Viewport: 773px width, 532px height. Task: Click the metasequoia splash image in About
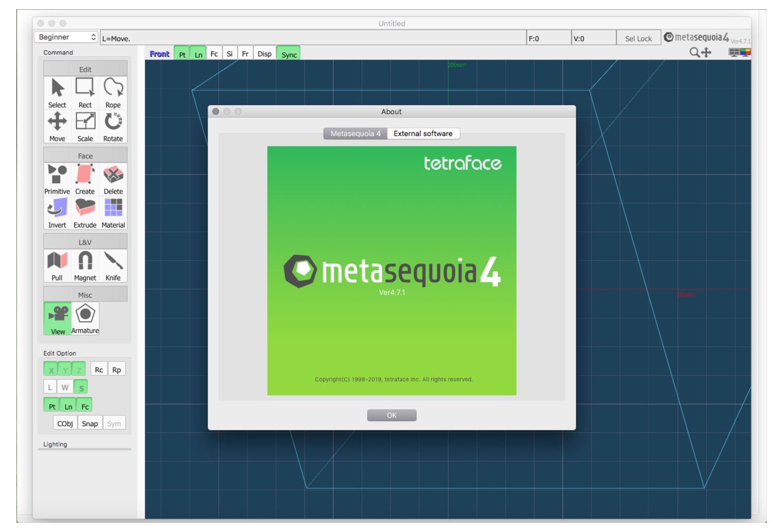tap(392, 271)
